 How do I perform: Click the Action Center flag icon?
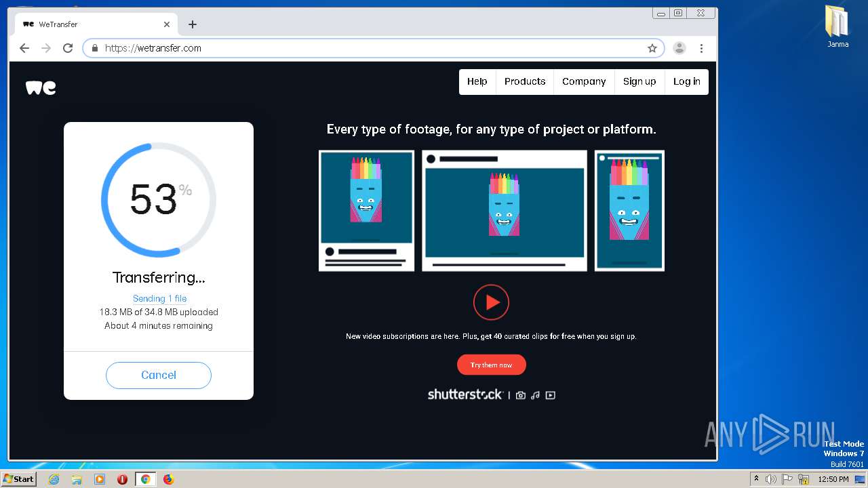[787, 479]
